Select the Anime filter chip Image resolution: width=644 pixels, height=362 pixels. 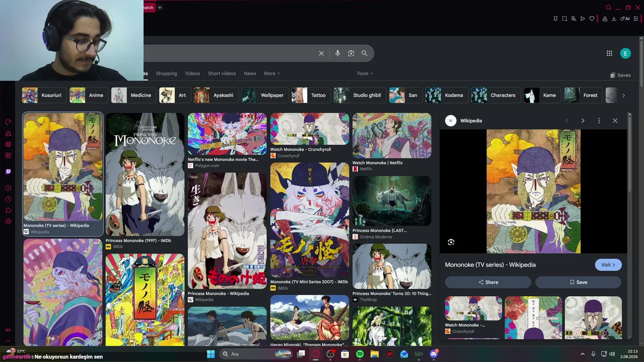click(x=88, y=95)
